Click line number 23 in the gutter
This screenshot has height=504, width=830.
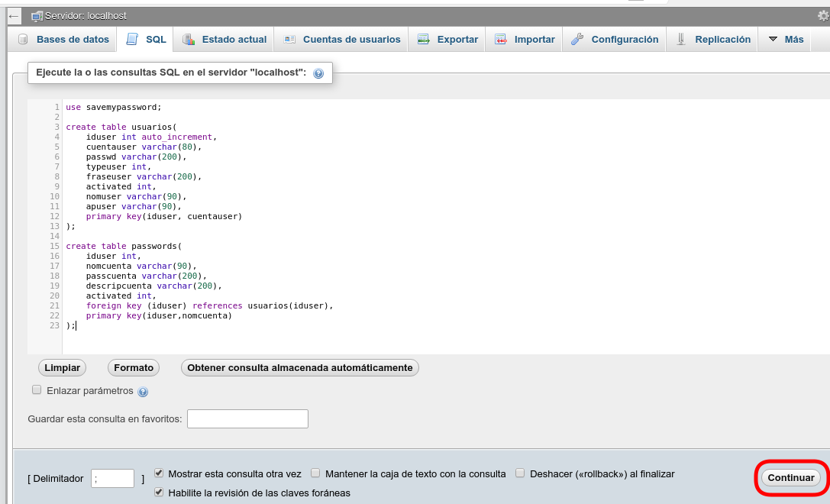(54, 325)
